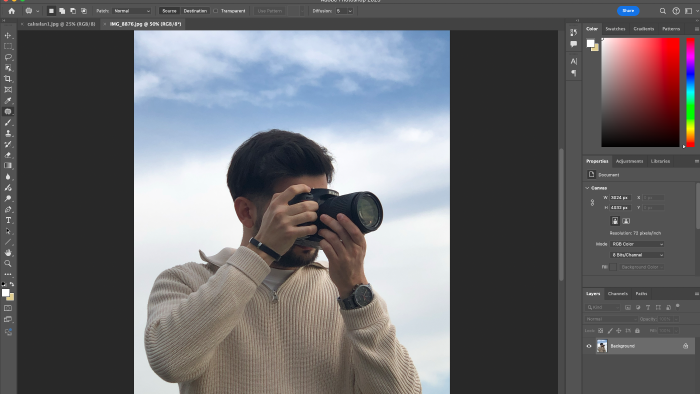Open Edit Toolbar three-dots menu

click(x=8, y=274)
